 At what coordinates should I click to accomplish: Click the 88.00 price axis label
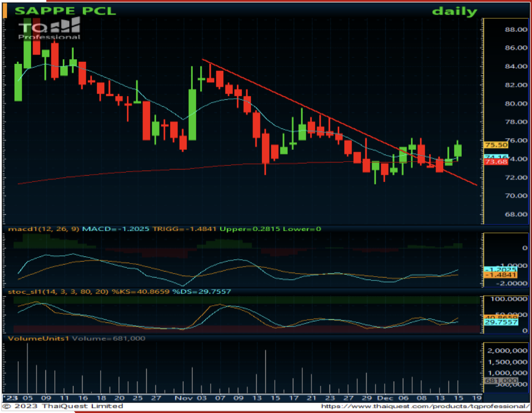(516, 30)
